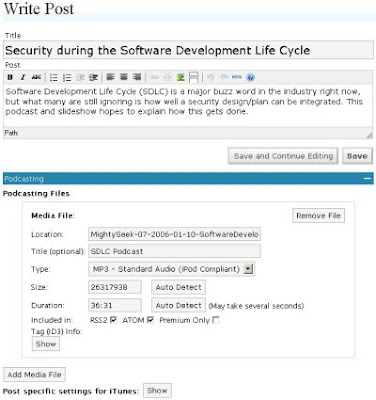
Task: Show Tag (ID3) Info
Action: click(x=46, y=344)
